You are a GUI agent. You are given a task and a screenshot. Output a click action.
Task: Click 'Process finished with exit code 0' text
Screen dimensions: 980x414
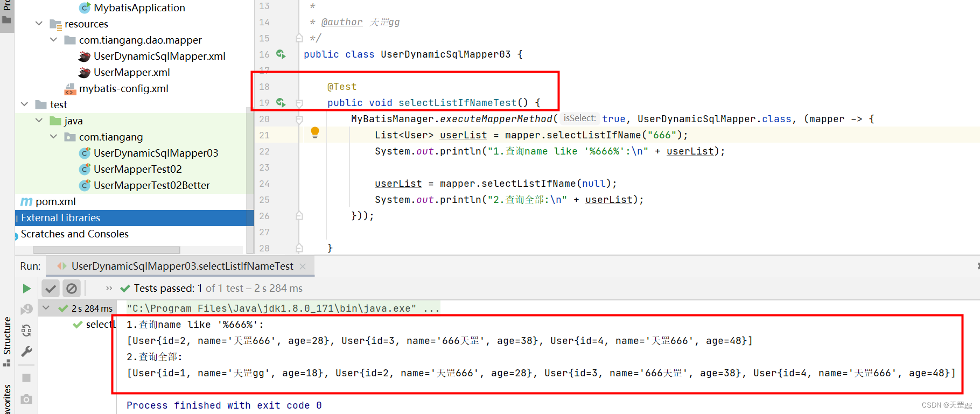click(224, 405)
